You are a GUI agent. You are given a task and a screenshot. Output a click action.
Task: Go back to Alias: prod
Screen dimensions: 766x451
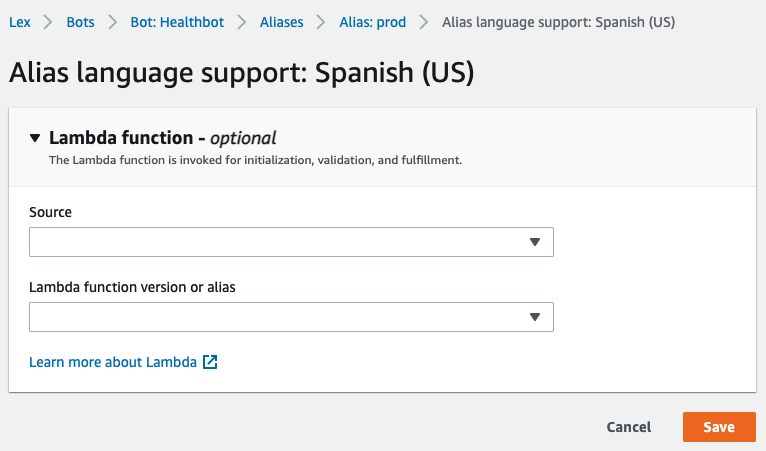pos(372,22)
